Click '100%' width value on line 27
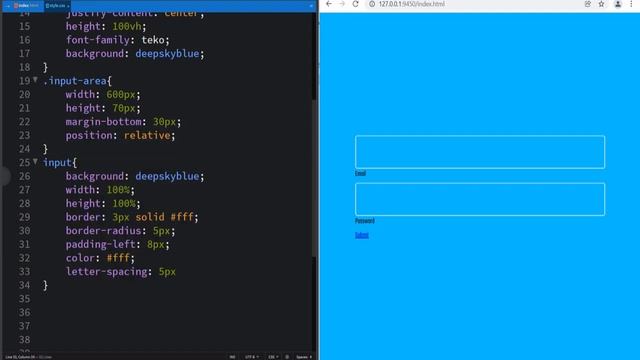Screen dimensions: 640x360 [118, 189]
